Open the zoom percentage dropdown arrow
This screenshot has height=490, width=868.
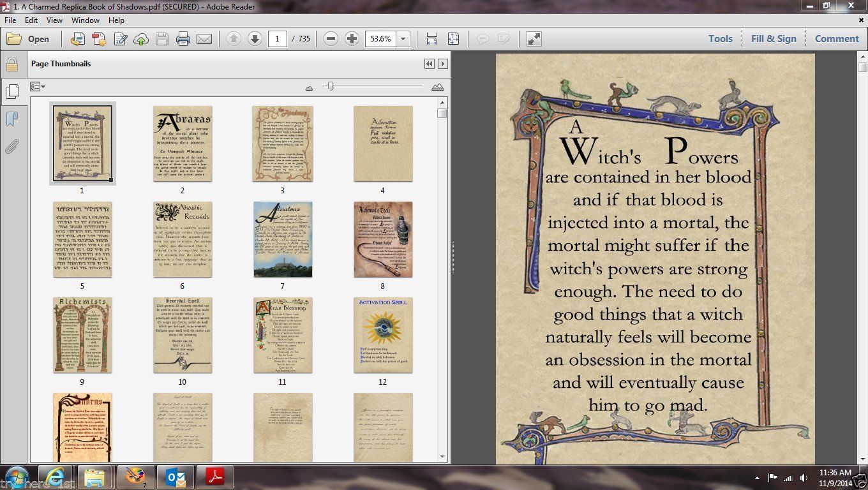pos(403,39)
